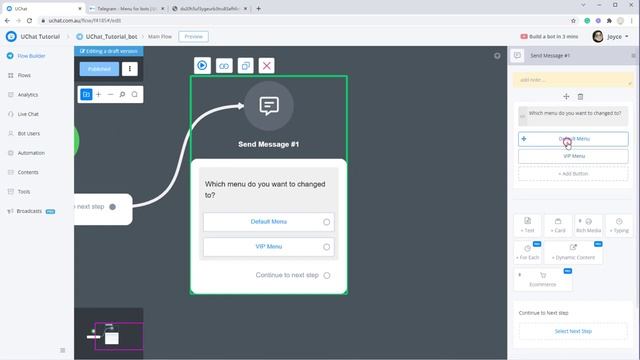Open the Joyce account dropdown
The width and height of the screenshot is (640, 360).
click(x=611, y=36)
